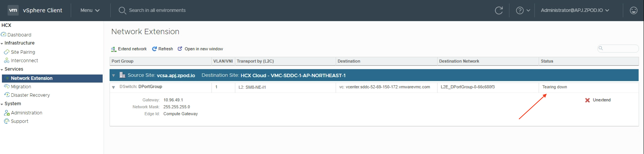Go to Disaster Recovery

30,95
